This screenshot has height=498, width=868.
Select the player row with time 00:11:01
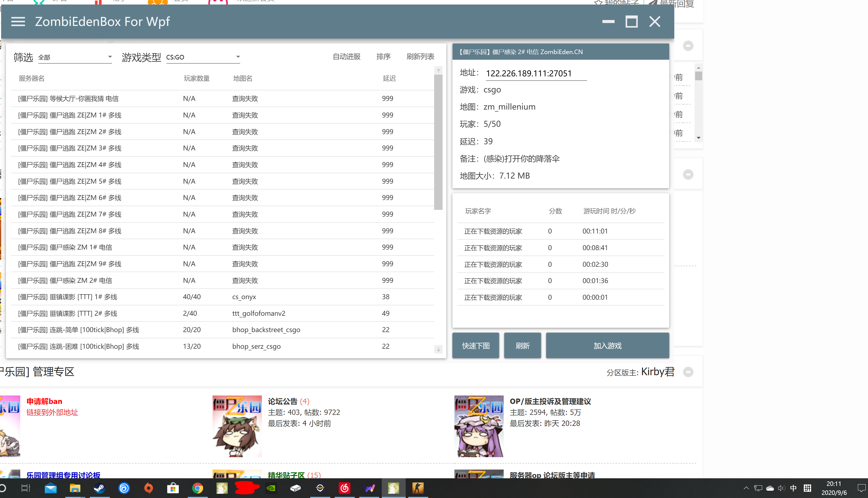(x=561, y=231)
